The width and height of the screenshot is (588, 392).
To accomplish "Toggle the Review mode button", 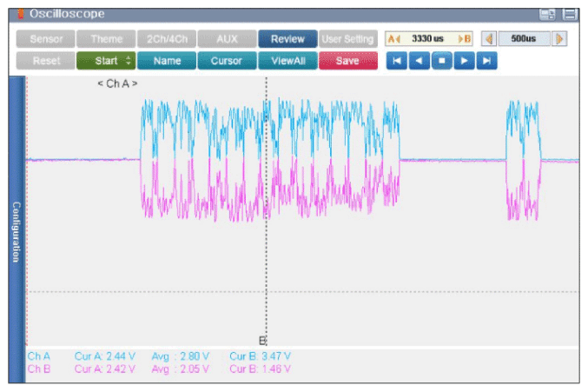I will [287, 39].
